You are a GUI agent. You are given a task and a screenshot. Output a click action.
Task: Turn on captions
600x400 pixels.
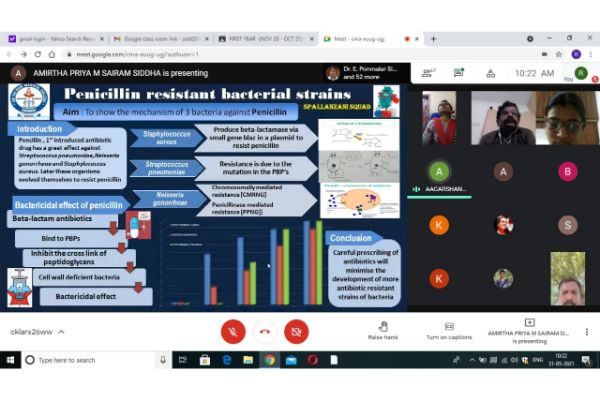449,329
